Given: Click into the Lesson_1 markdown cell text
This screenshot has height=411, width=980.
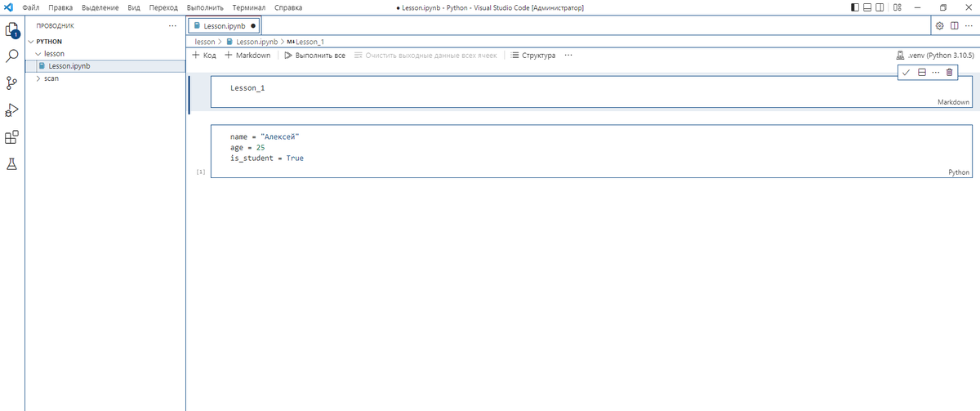Looking at the screenshot, I should 247,87.
